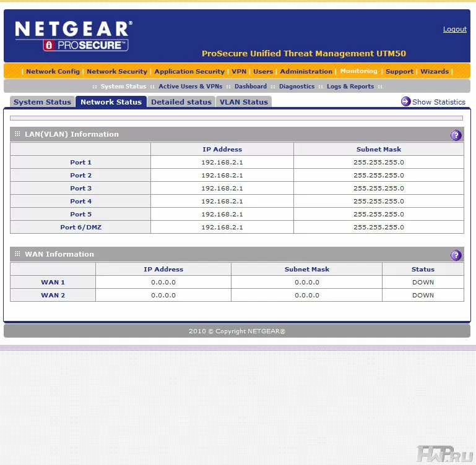This screenshot has height=465, width=476.
Task: Click the LAN table IP Address header
Action: (x=222, y=149)
